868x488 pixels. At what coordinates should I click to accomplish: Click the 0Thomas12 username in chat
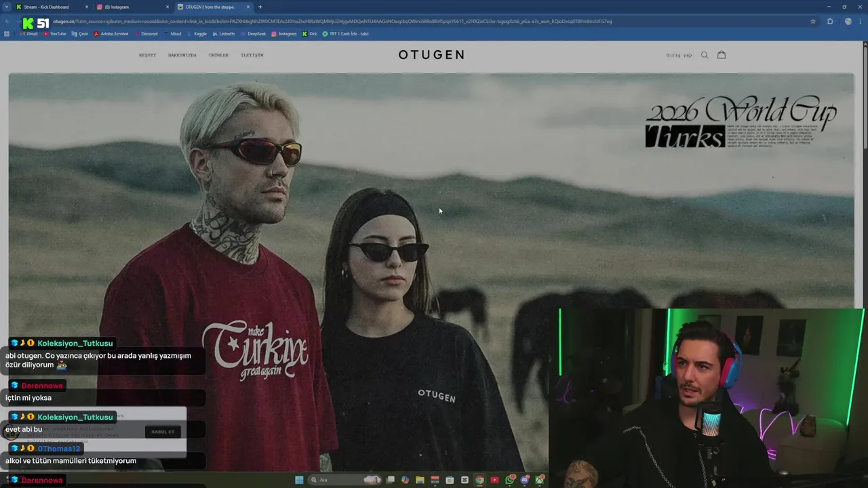click(59, 449)
